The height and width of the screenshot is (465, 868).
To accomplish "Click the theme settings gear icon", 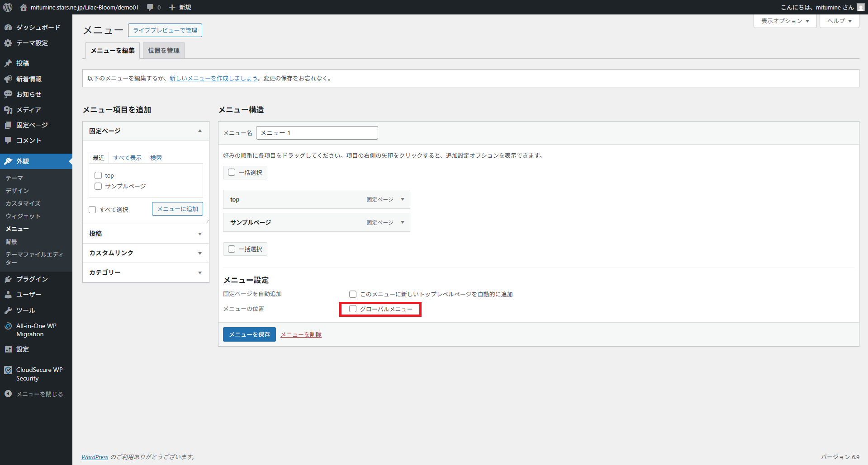I will pos(8,43).
